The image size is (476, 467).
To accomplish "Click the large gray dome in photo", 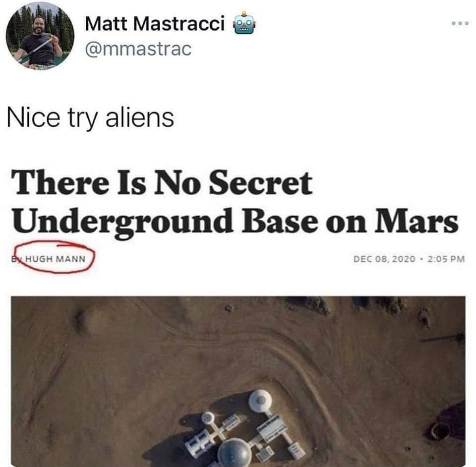I will (235, 454).
